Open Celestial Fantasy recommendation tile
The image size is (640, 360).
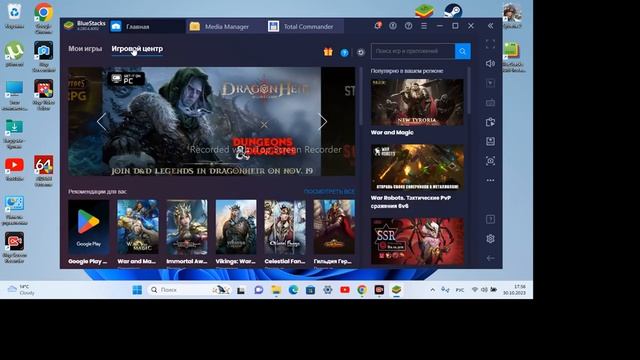click(x=285, y=232)
